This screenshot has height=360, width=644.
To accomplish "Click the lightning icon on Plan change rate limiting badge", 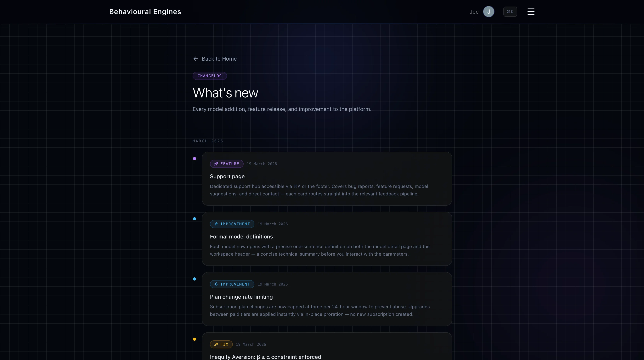I will tap(216, 284).
